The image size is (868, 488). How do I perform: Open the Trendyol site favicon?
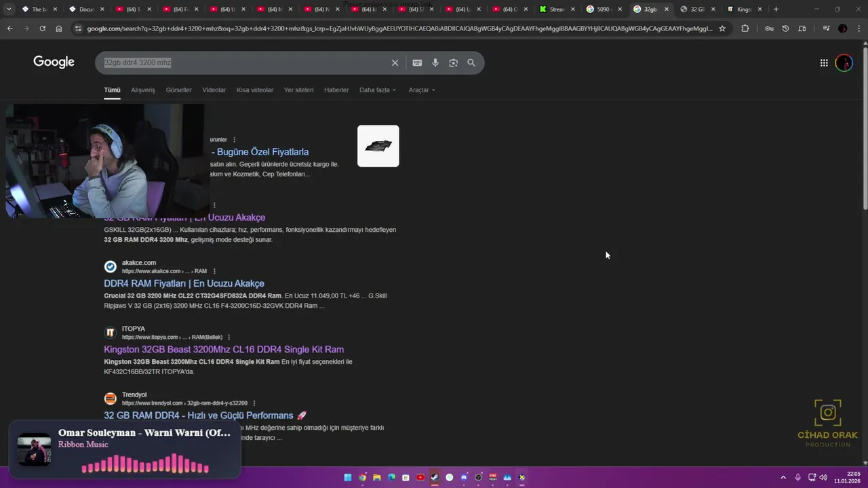(110, 399)
